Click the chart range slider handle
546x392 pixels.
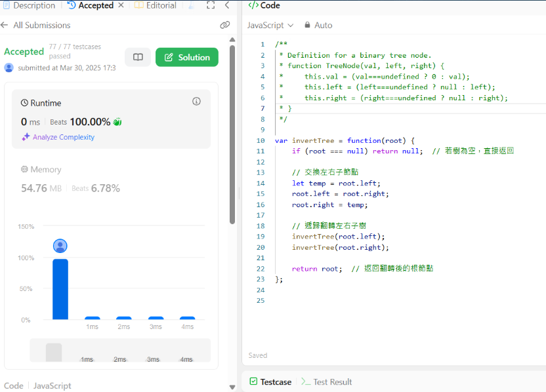tap(54, 353)
